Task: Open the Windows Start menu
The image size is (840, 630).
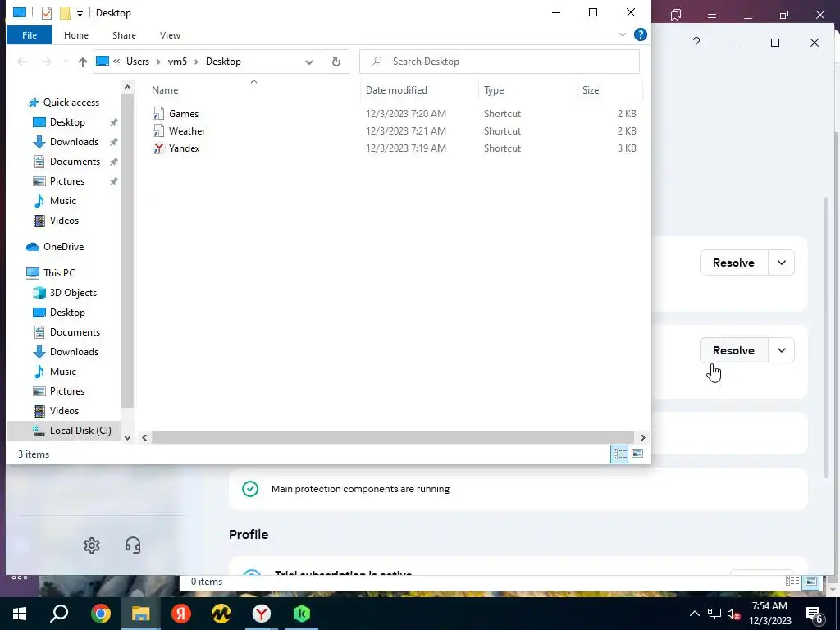Action: pyautogui.click(x=20, y=614)
